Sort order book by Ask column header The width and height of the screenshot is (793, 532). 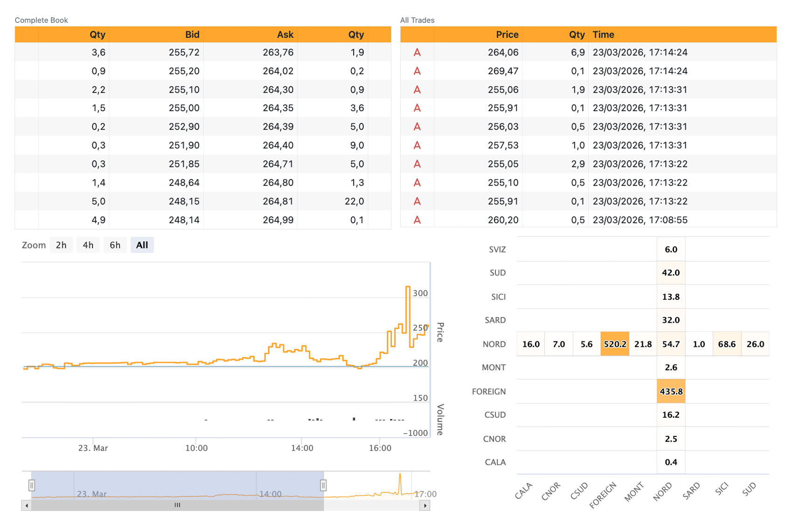[x=285, y=35]
